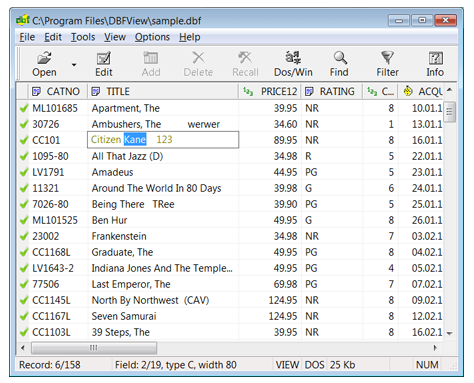Expand the Open button dropdown arrow
Image resolution: width=474 pixels, height=383 pixels.
(74, 64)
